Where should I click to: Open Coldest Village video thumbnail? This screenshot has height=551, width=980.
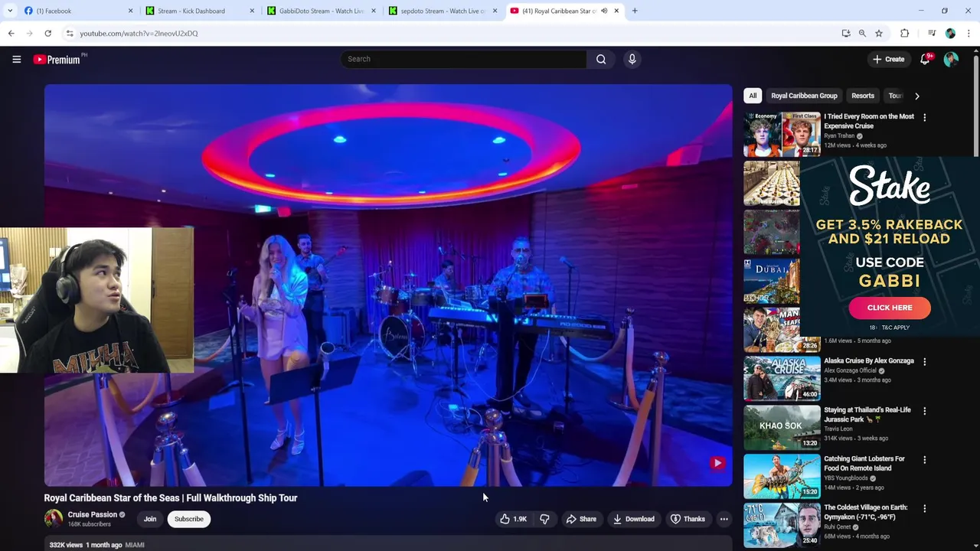[x=782, y=525]
